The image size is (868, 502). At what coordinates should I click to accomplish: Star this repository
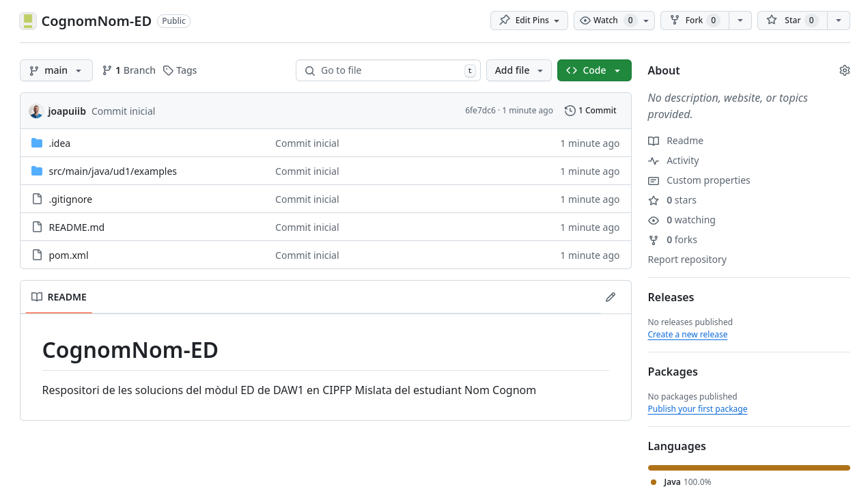click(x=792, y=20)
